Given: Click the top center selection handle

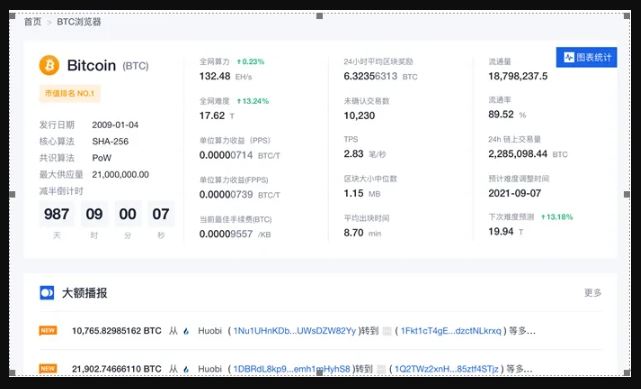Looking at the screenshot, I should [x=320, y=16].
